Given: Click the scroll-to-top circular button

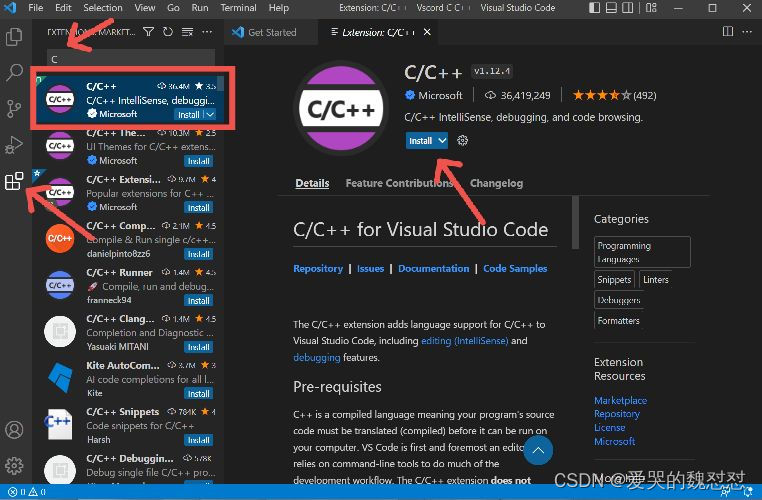Looking at the screenshot, I should tap(538, 450).
